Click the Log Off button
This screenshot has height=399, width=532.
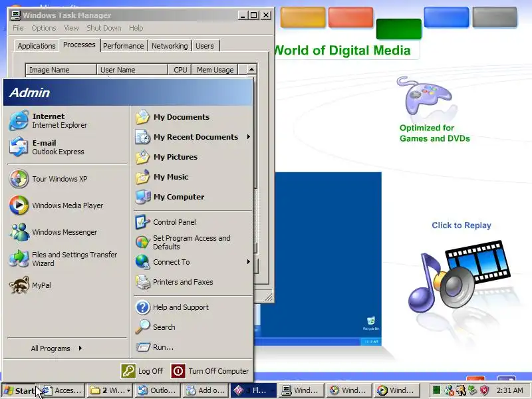[142, 371]
